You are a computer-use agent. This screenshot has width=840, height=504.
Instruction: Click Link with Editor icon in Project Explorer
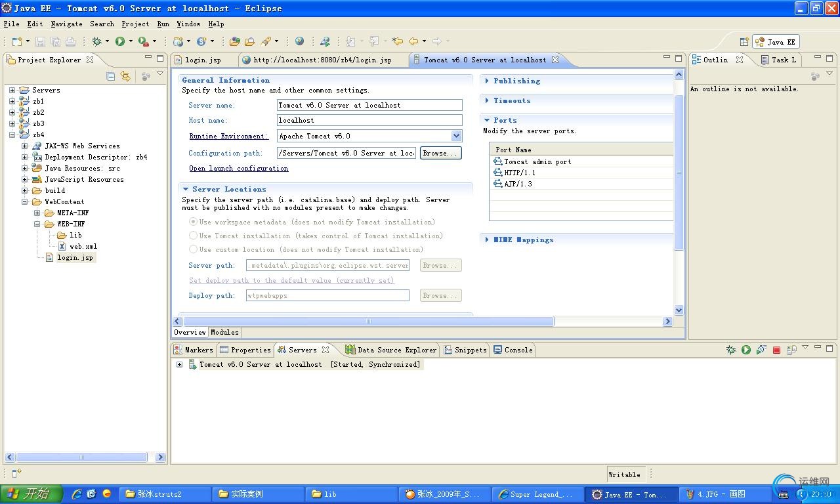pos(125,77)
